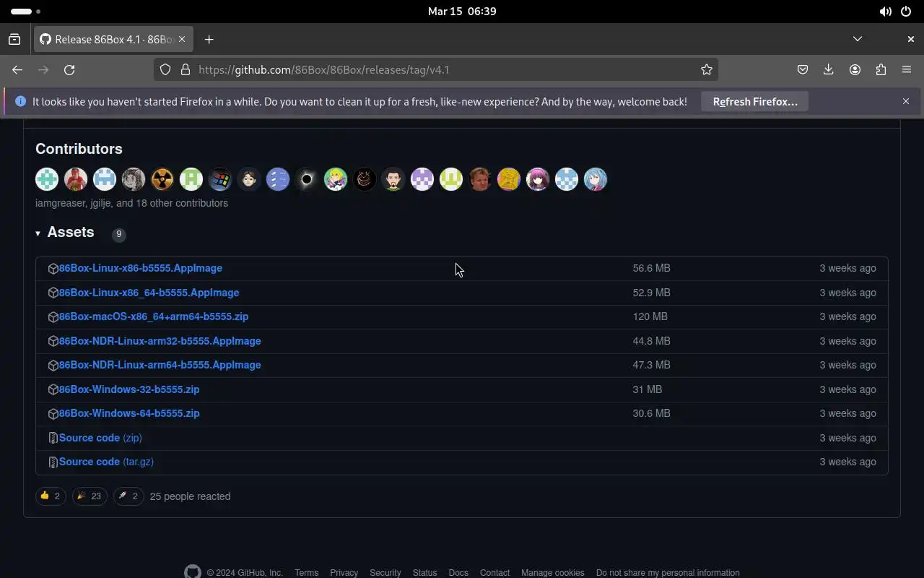Collapse the Assets section
Image resolution: width=924 pixels, height=578 pixels.
(65, 233)
